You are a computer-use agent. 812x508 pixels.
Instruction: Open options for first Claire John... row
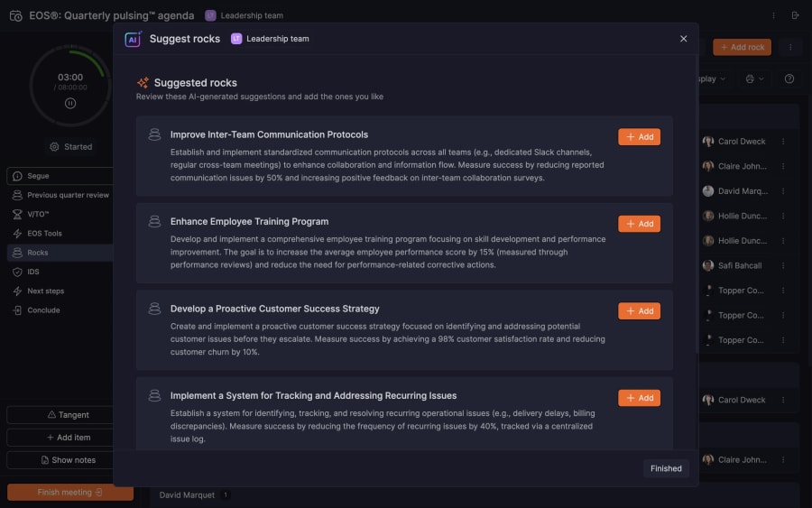pyautogui.click(x=783, y=166)
